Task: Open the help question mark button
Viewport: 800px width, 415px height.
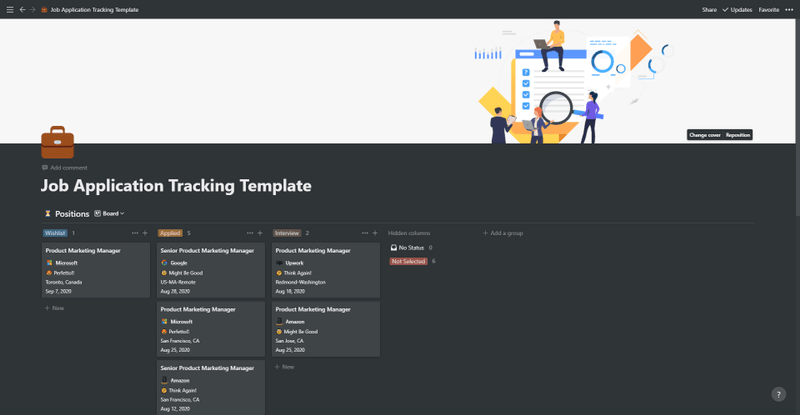Action: (779, 394)
